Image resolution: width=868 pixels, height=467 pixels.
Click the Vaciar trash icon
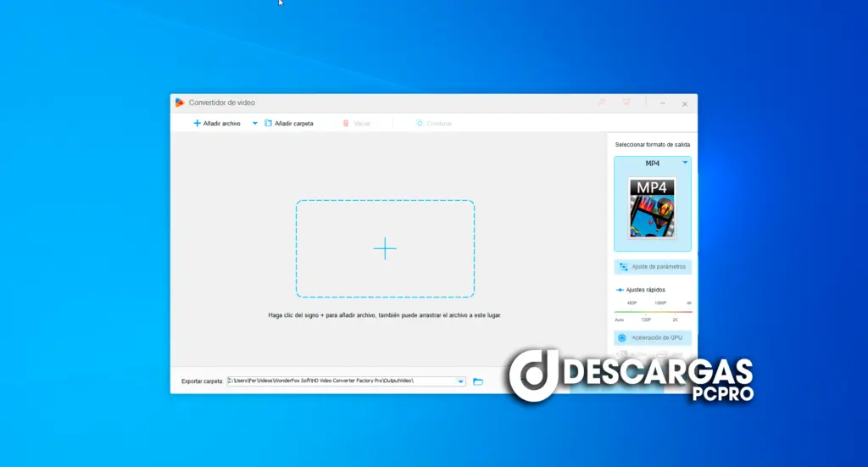[x=346, y=123]
